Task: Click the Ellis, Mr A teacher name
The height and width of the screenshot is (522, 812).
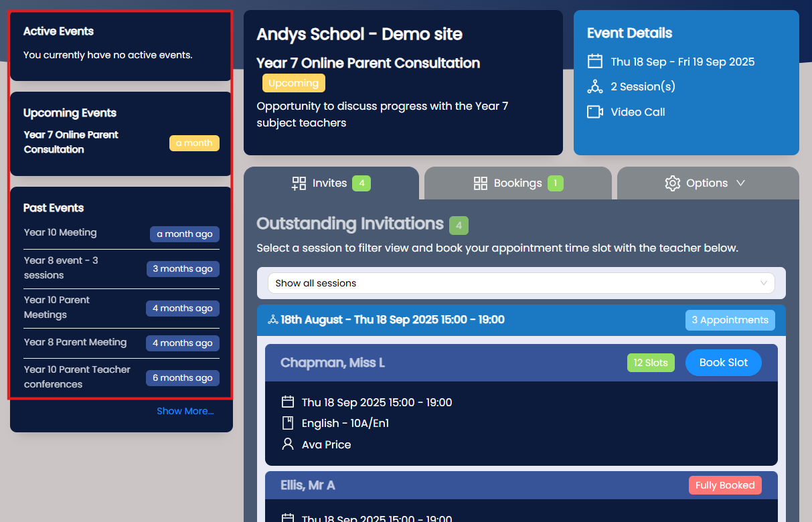Action: point(308,485)
